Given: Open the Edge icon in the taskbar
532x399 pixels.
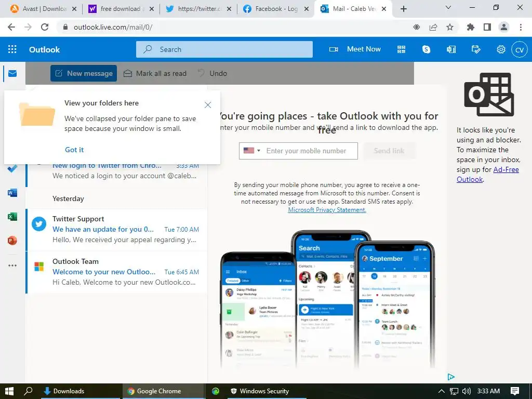Looking at the screenshot, I should point(216,391).
